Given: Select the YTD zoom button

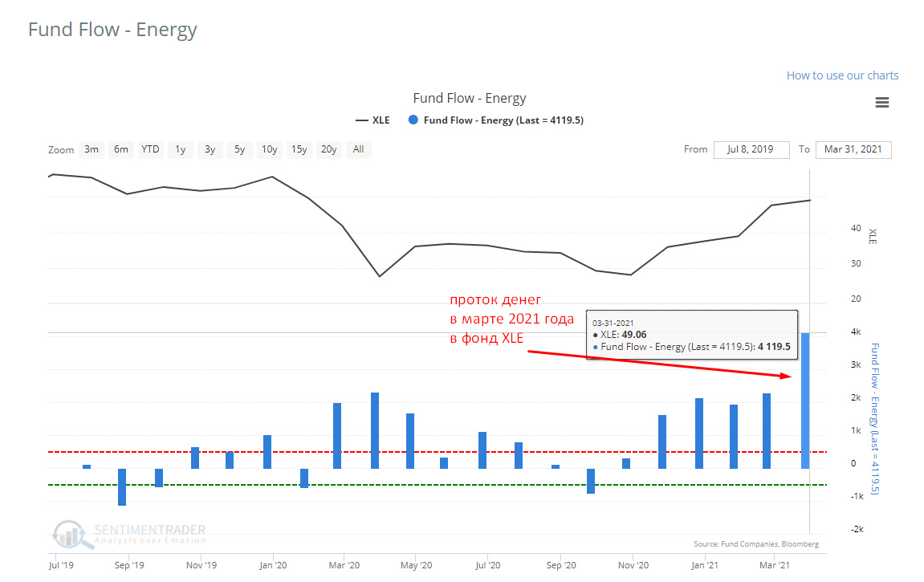Looking at the screenshot, I should (x=150, y=149).
